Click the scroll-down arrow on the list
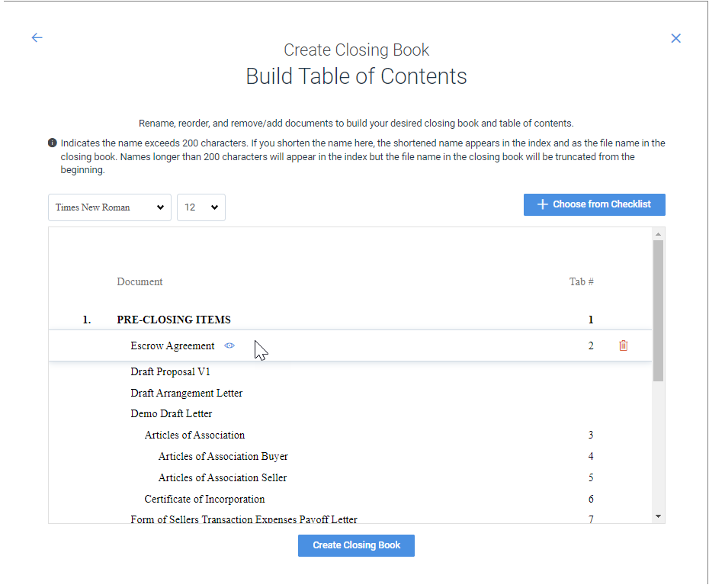This screenshot has width=709, height=588. point(657,516)
